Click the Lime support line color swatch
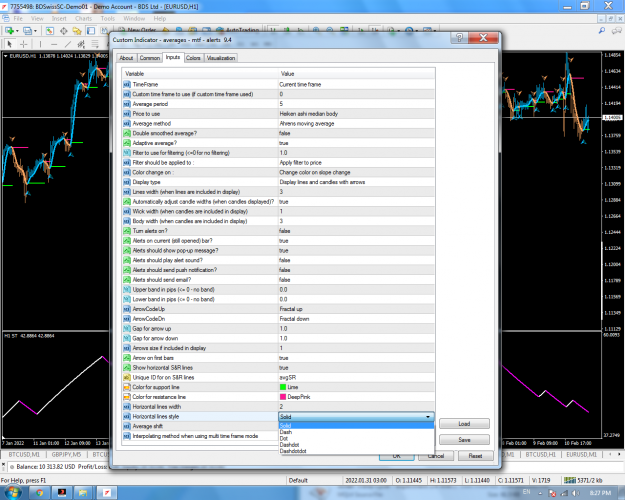 point(283,387)
